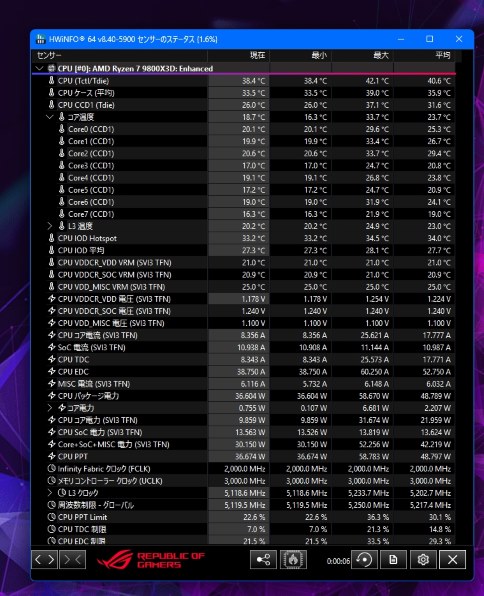Screen dimensions: 484x596
Task: Close sensors with the bottom X button
Action: [x=452, y=560]
